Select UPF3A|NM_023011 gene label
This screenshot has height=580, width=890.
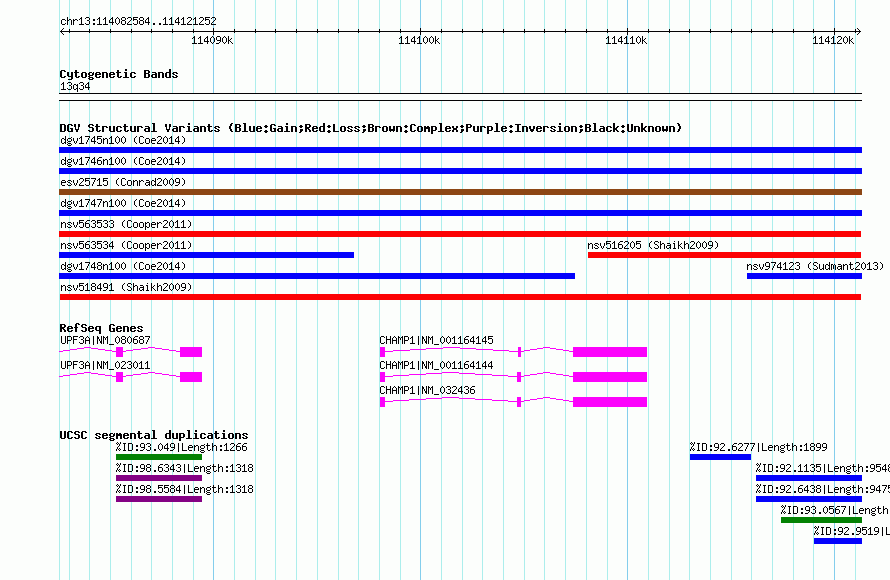(x=105, y=365)
